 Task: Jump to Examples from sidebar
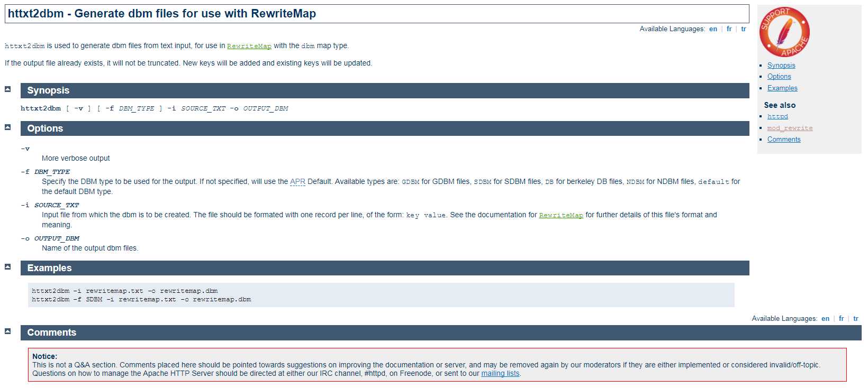[x=782, y=88]
